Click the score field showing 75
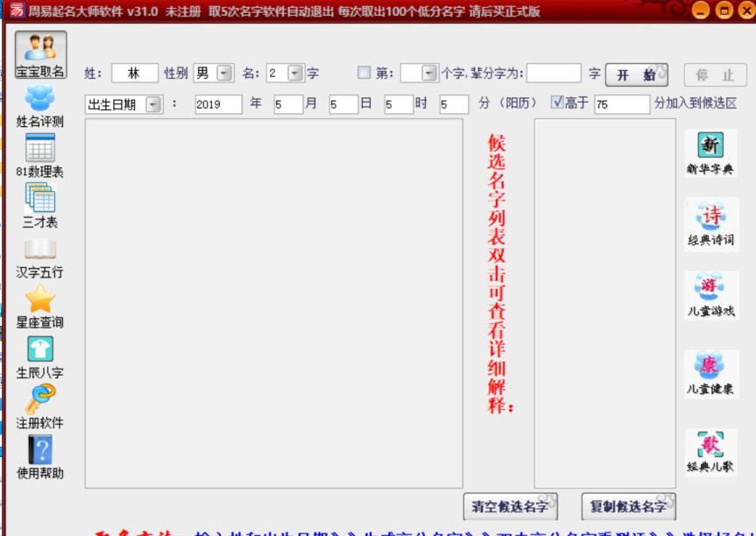This screenshot has height=536, width=756. pyautogui.click(x=622, y=104)
